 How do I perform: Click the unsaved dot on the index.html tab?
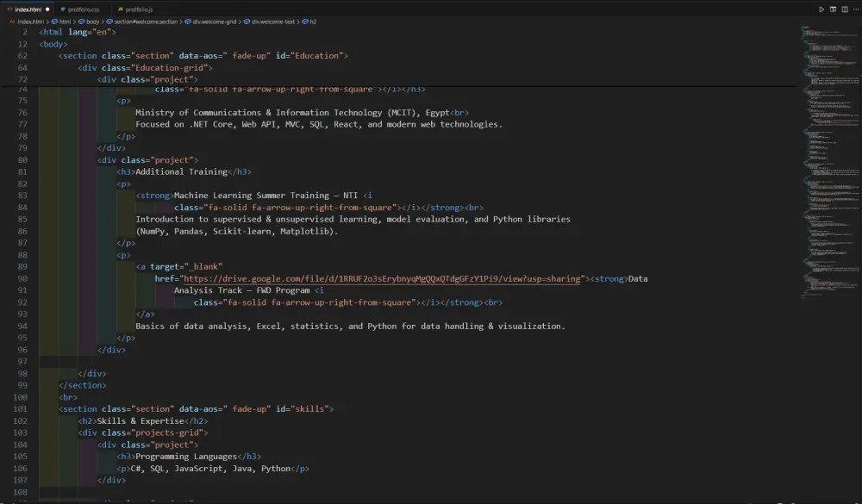[x=47, y=9]
